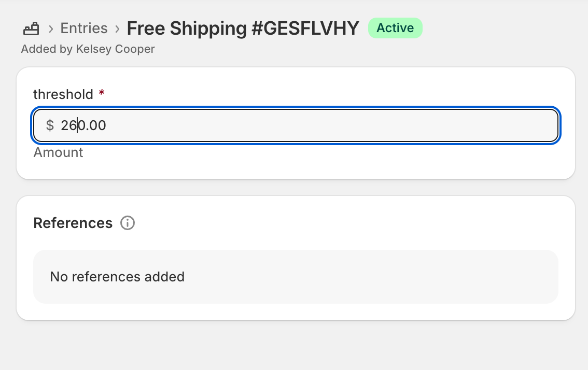The image size is (588, 370).
Task: Click the dollar sign prefix in threshold field
Action: point(50,125)
